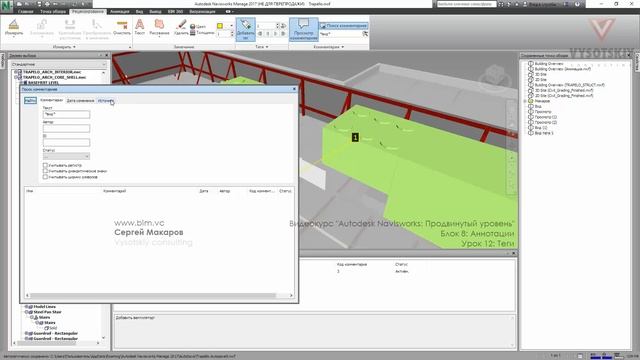This screenshot has width=640, height=360.
Task: Switch to the BIM 360 ribbon tab
Action: (176, 12)
